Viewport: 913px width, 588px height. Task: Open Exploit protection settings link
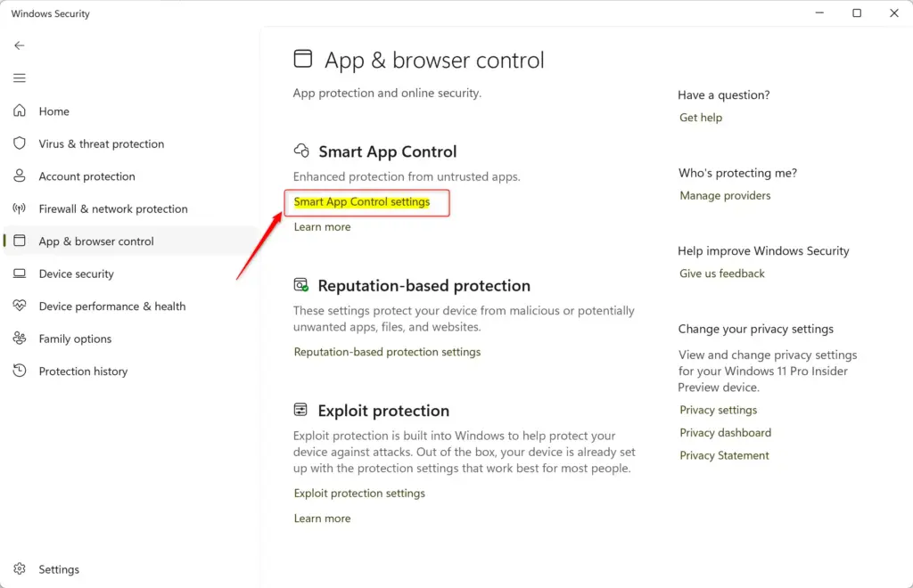point(359,494)
